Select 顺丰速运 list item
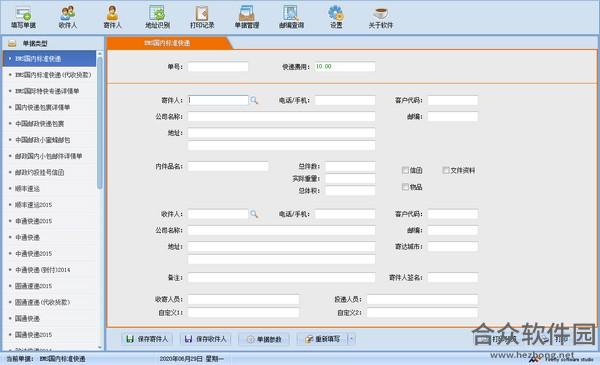The height and width of the screenshot is (365, 600). point(49,189)
